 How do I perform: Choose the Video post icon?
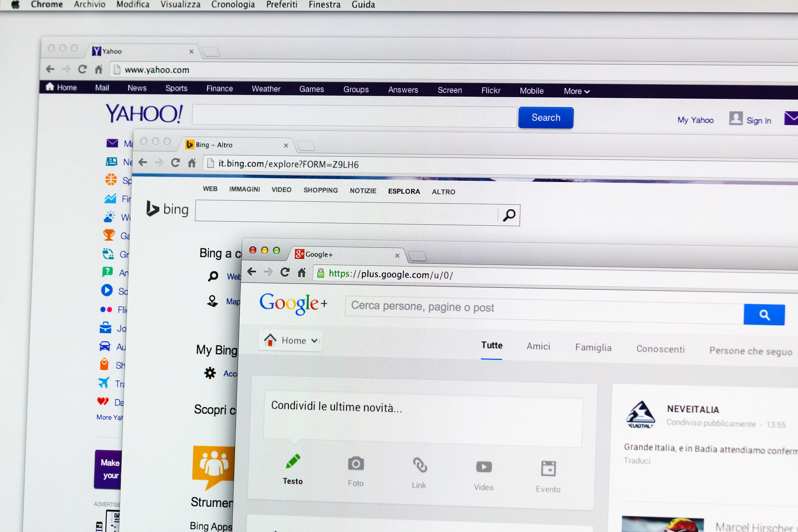484,467
